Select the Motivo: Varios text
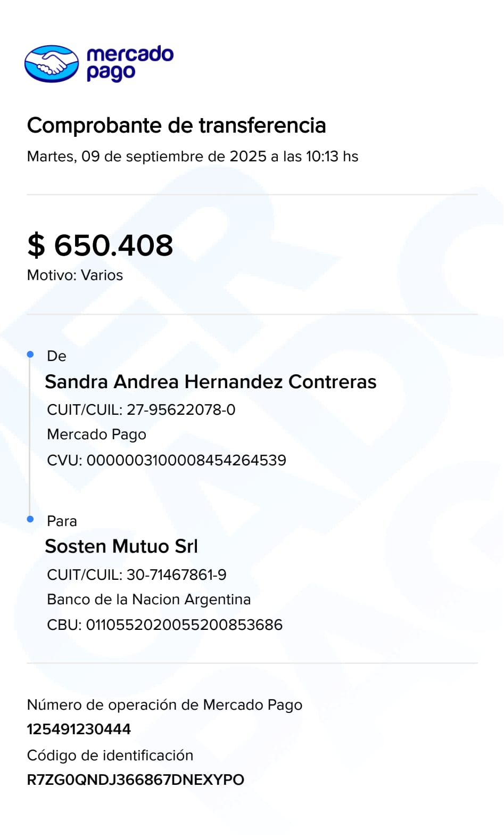This screenshot has width=504, height=837. [x=75, y=275]
